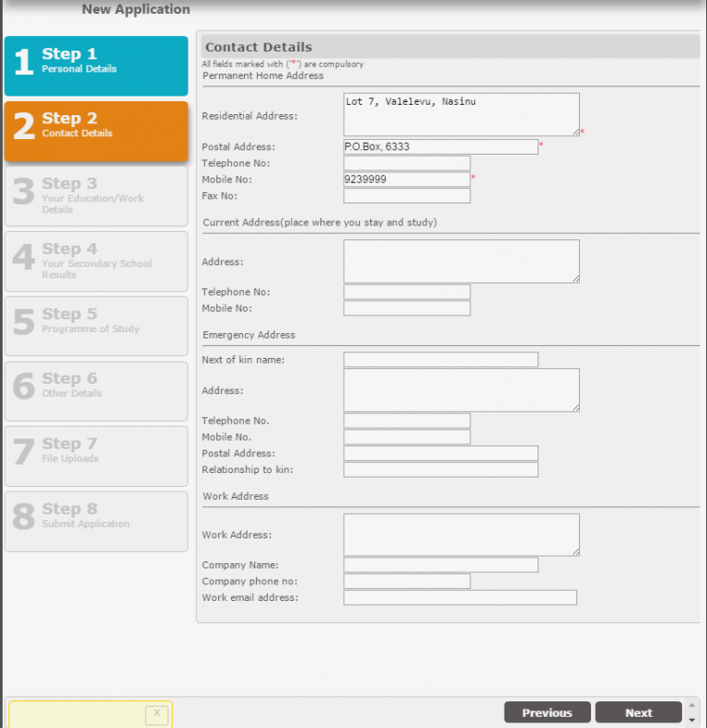
Task: Click the Previous button
Action: click(547, 712)
